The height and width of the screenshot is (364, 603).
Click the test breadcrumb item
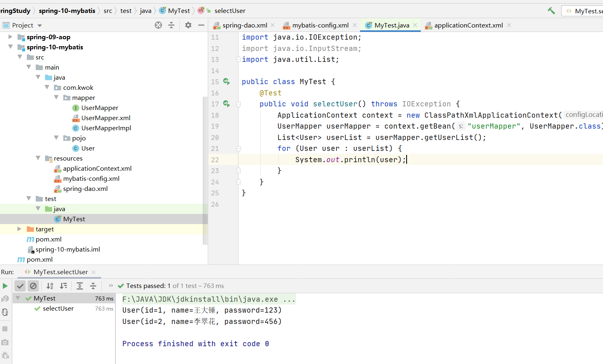pos(126,11)
